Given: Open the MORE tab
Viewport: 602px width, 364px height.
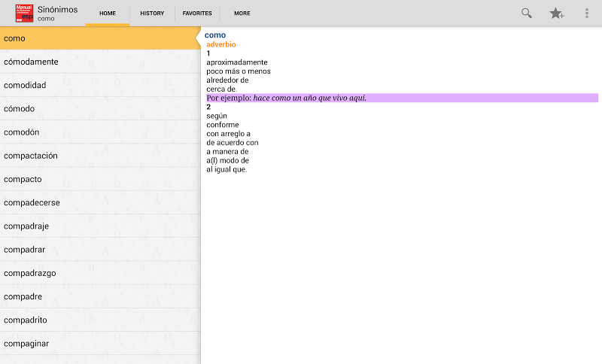Looking at the screenshot, I should coord(242,14).
